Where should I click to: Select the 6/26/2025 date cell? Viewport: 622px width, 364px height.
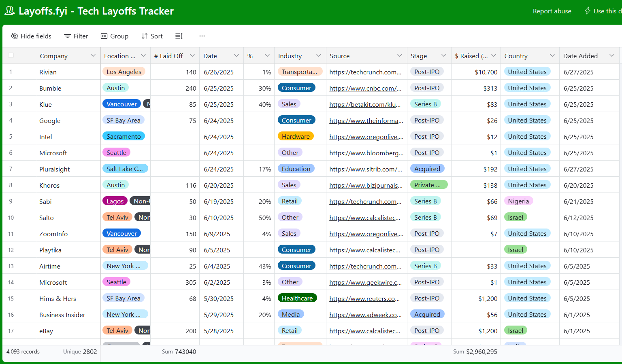coord(222,72)
